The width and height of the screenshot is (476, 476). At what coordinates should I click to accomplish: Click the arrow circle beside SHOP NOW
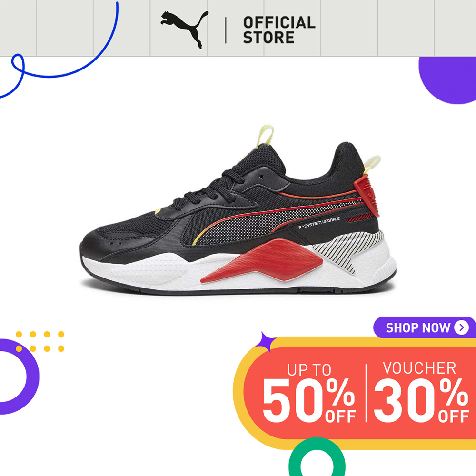click(461, 327)
